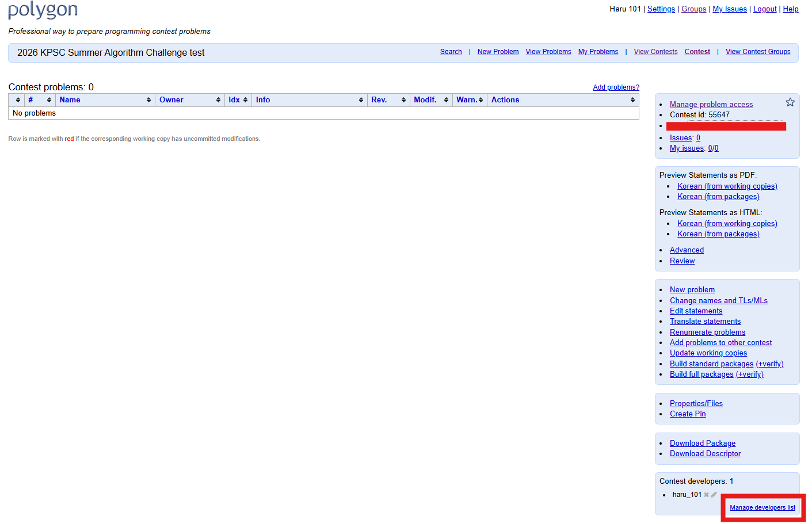Screen dimensions: 812x524
Task: Click Download Package
Action: (703, 443)
